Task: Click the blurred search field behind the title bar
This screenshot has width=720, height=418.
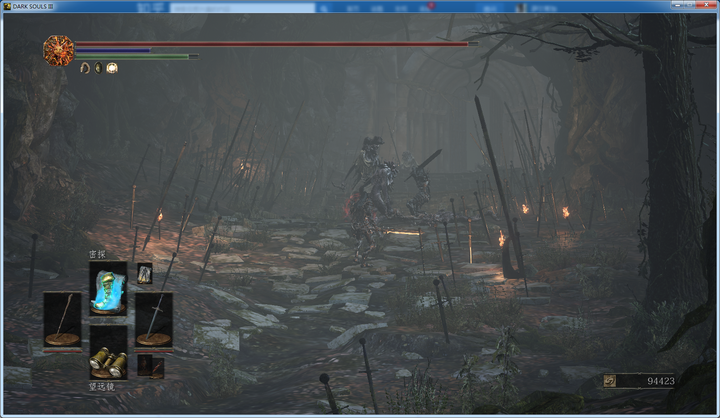Action: [x=242, y=8]
